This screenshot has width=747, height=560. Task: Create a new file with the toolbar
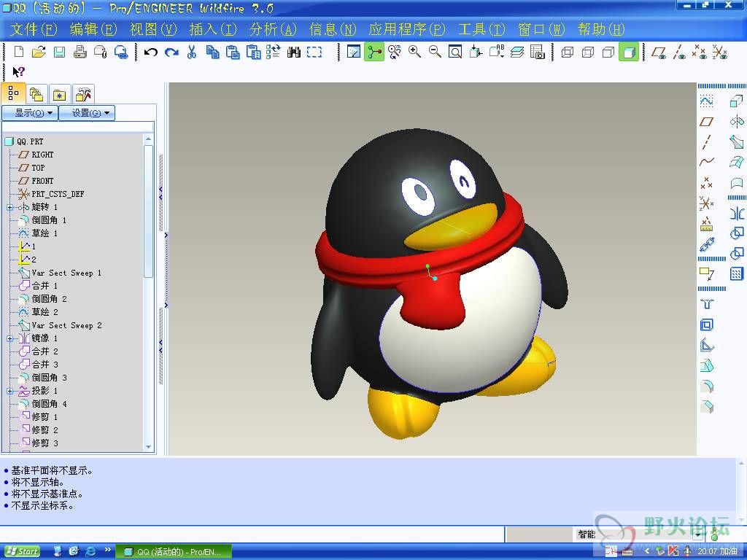point(18,52)
